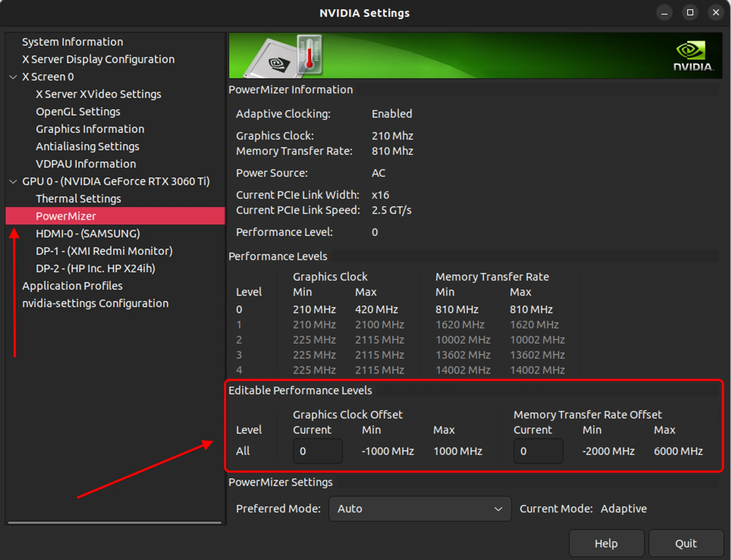Focus Graphics Clock Offset current field
This screenshot has height=560, width=731.
pyautogui.click(x=317, y=451)
